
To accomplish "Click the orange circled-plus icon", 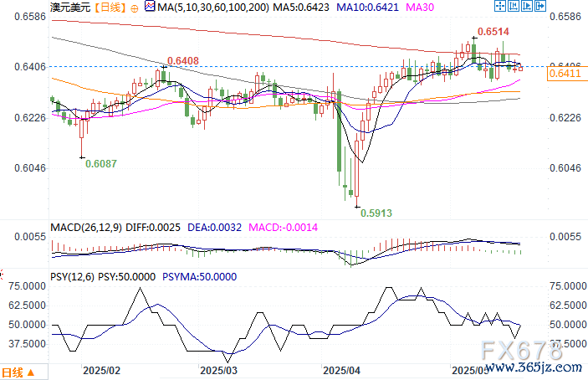I will click(135, 8).
